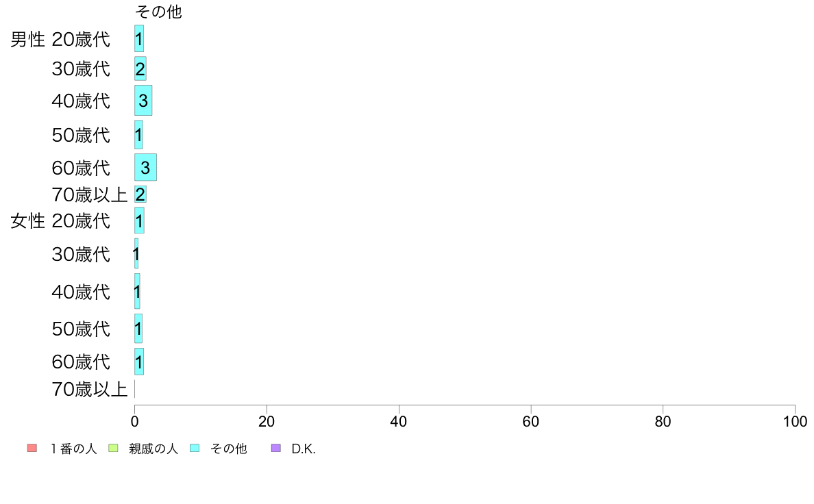Image resolution: width=814 pixels, height=504 pixels.
Task: Click the その他 column header text
Action: point(158,12)
